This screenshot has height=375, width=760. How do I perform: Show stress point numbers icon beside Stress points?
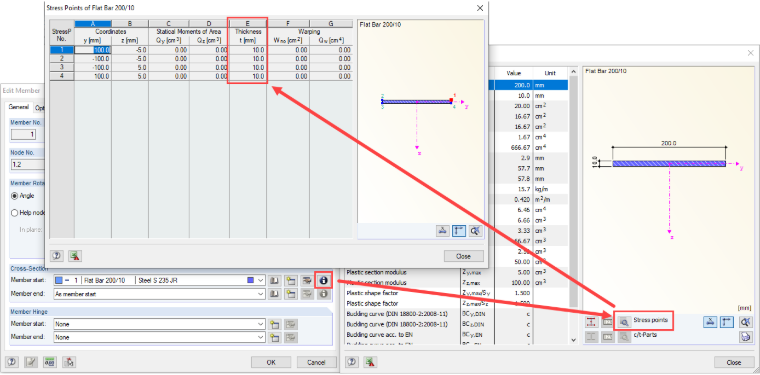(607, 321)
